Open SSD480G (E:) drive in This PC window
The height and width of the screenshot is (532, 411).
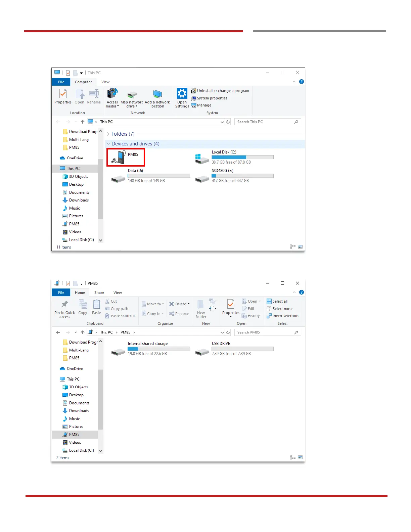coord(234,176)
